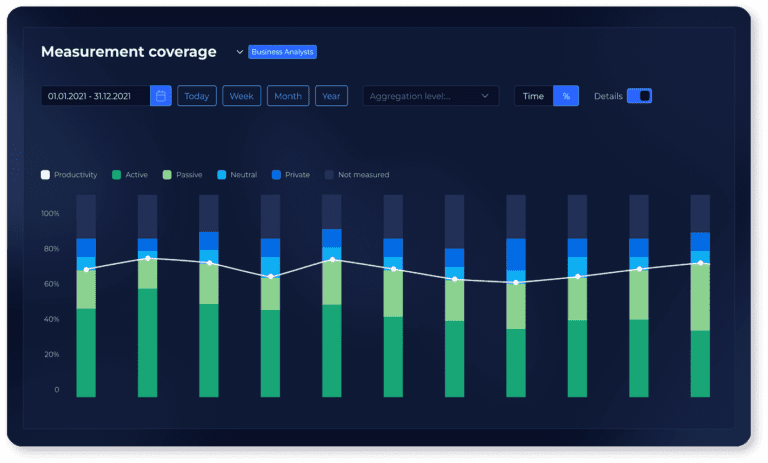Toggle the Details switch
This screenshot has width=768, height=463.
[639, 96]
